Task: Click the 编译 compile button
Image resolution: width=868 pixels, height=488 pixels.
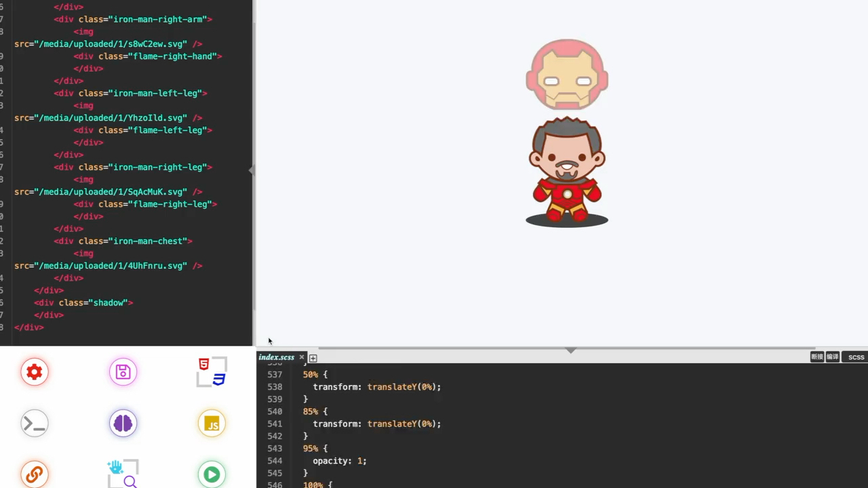Action: click(x=833, y=357)
